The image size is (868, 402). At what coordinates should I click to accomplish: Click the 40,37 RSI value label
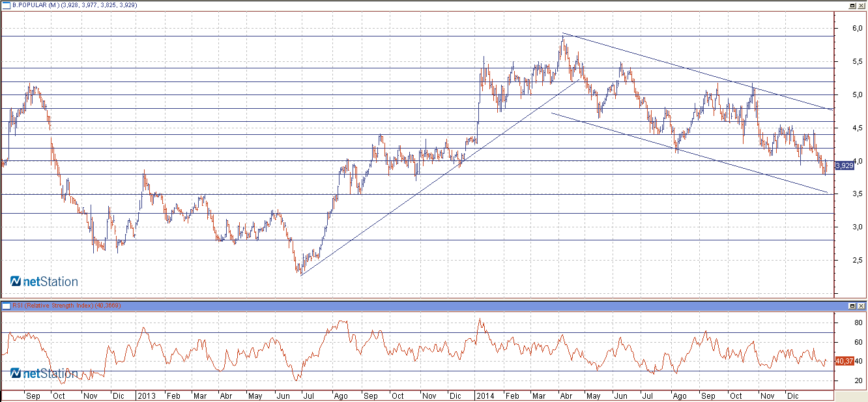844,361
